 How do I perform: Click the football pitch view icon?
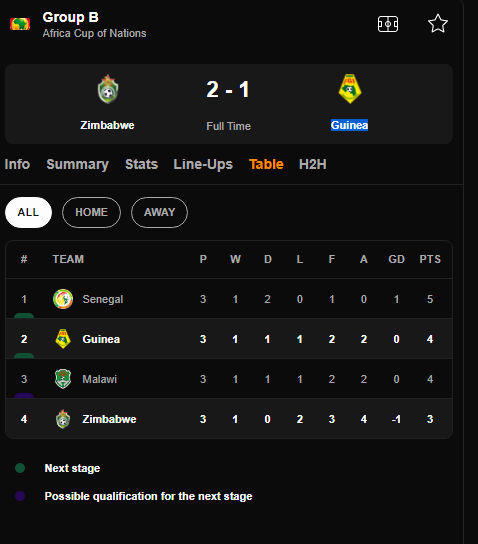click(388, 24)
